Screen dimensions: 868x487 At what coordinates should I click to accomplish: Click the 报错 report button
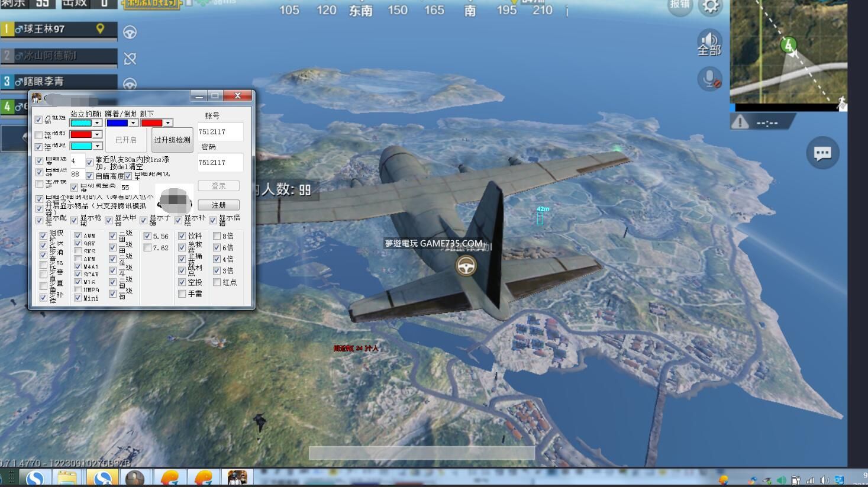(680, 5)
